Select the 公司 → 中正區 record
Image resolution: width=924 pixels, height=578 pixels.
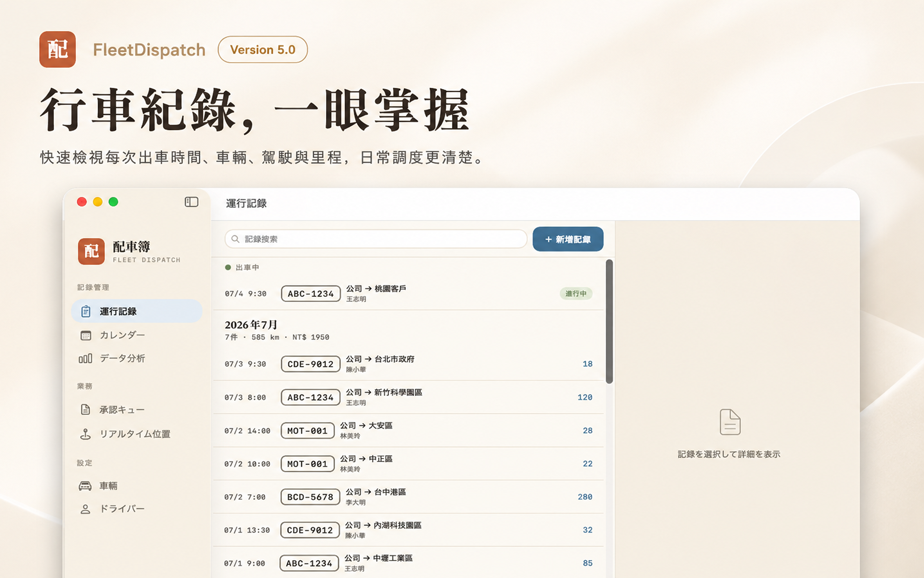408,464
